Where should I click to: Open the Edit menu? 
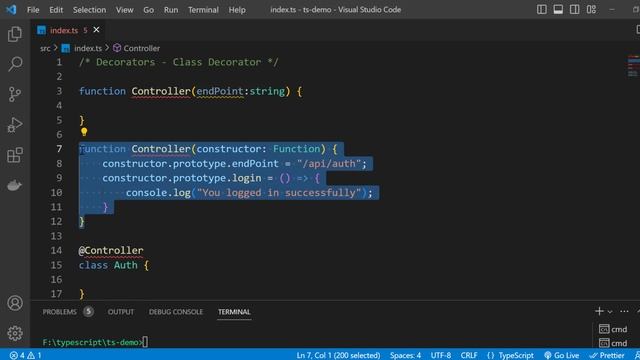point(56,10)
